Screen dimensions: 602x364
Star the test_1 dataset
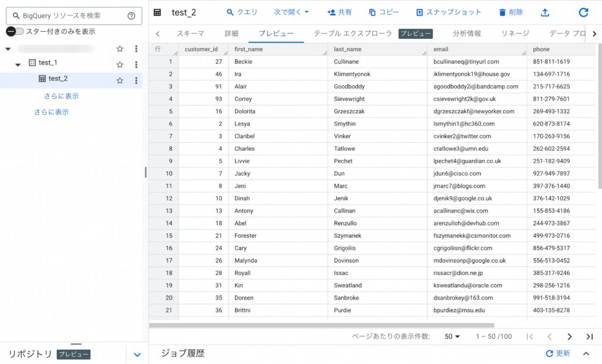pos(120,65)
